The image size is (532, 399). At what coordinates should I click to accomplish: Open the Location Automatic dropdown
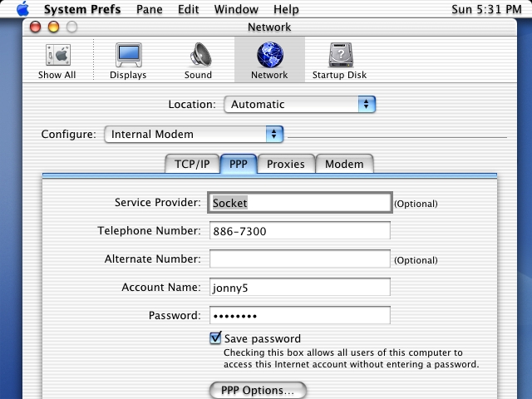(299, 104)
